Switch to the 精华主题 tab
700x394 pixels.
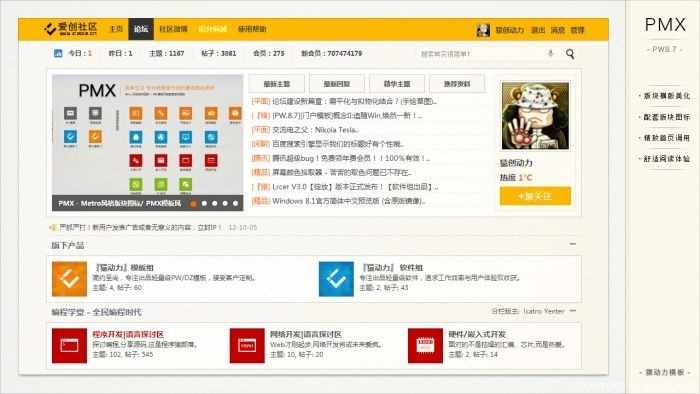(x=397, y=84)
